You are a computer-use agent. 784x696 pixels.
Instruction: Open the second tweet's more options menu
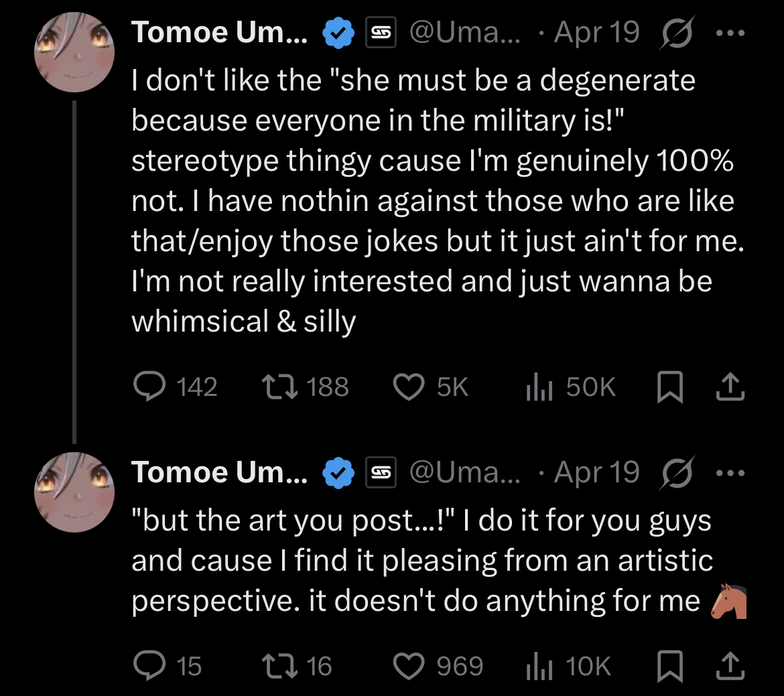[x=730, y=473]
